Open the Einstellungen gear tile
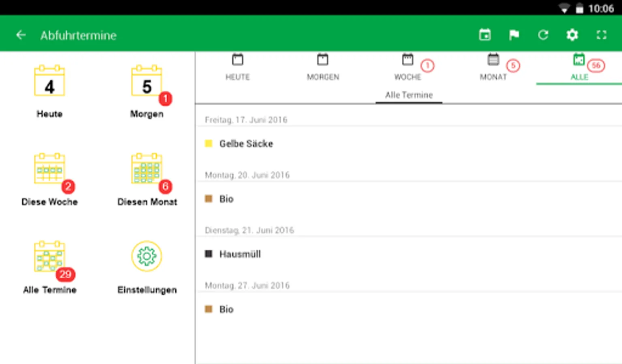The width and height of the screenshot is (622, 364). [x=147, y=268]
